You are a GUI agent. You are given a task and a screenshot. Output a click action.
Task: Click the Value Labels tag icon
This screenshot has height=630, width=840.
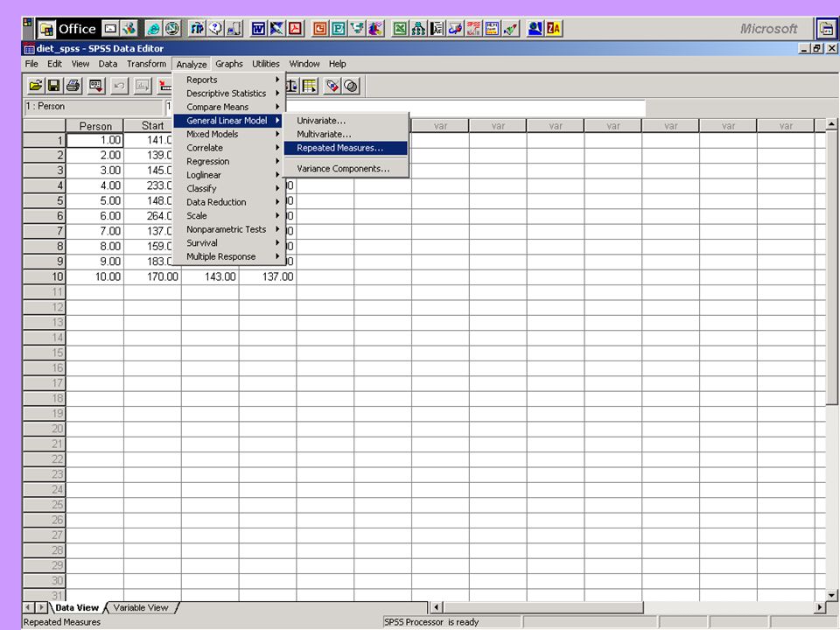pos(332,86)
